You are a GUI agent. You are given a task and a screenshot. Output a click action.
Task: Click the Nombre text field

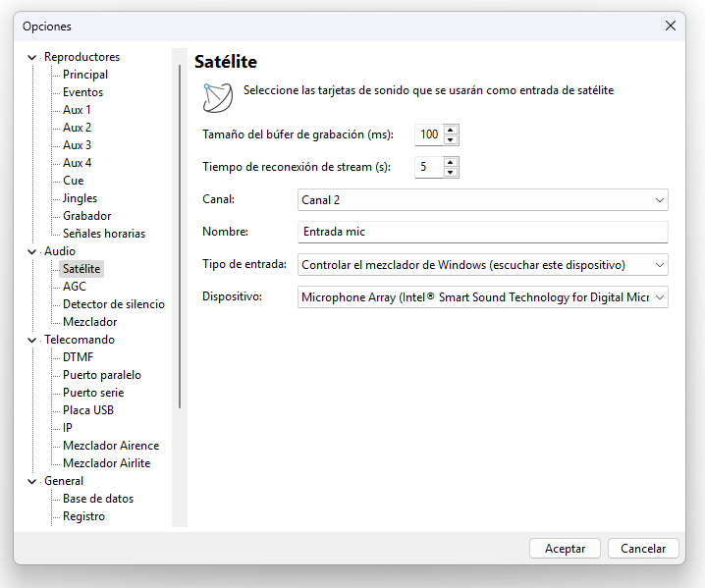pos(482,232)
